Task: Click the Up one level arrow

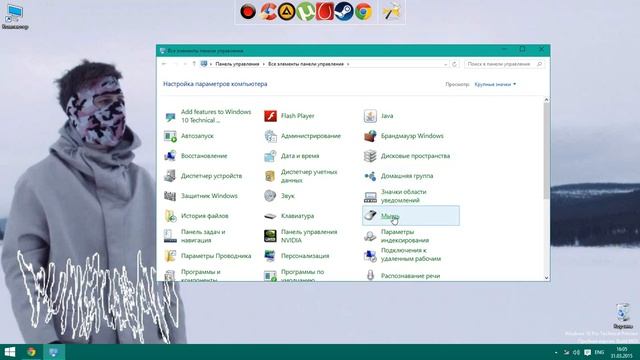Action: click(194, 64)
